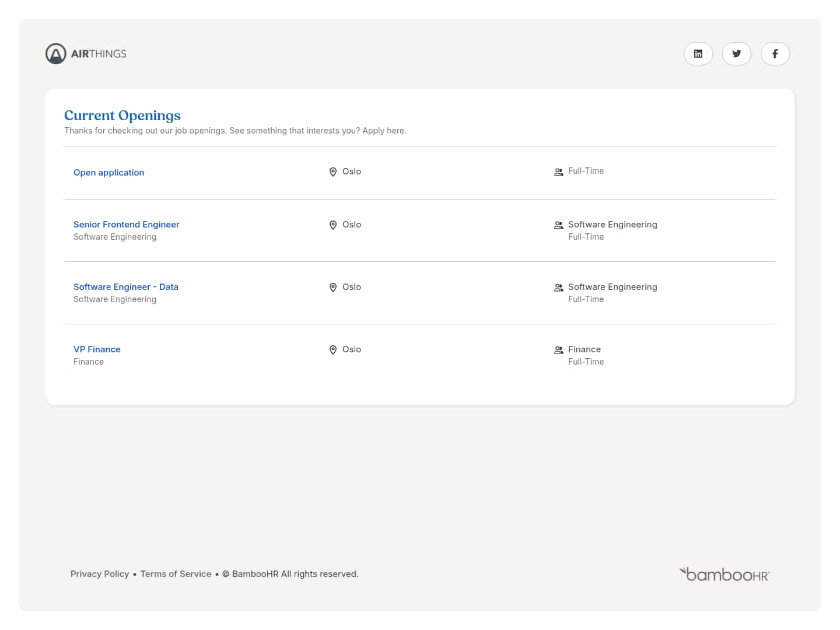Screen dimensions: 840x630
Task: Click Software Engineering department label for Software Engineer - Data
Action: click(612, 287)
